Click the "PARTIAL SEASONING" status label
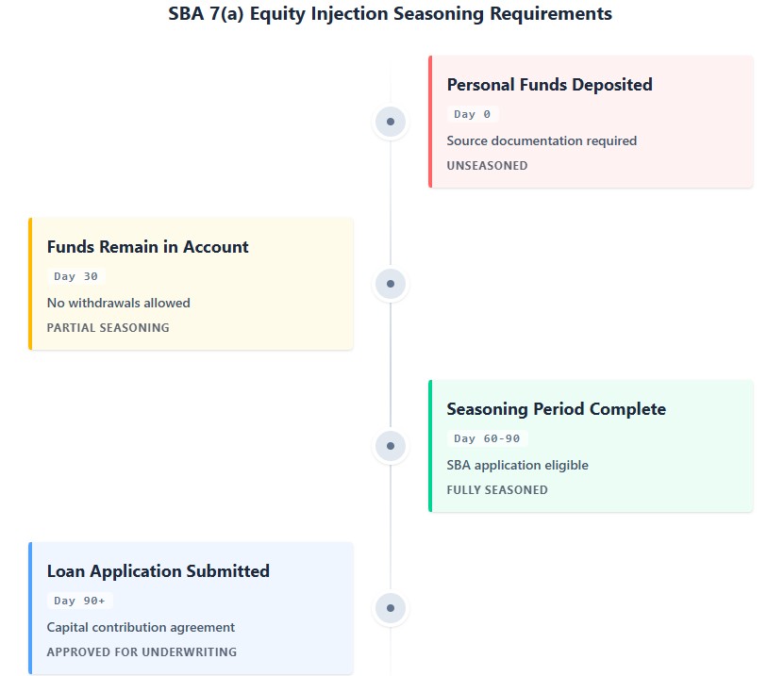This screenshot has height=676, width=784. [x=108, y=328]
